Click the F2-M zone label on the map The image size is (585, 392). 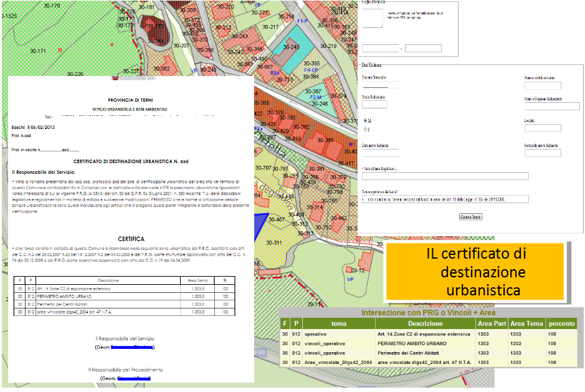(x=315, y=97)
